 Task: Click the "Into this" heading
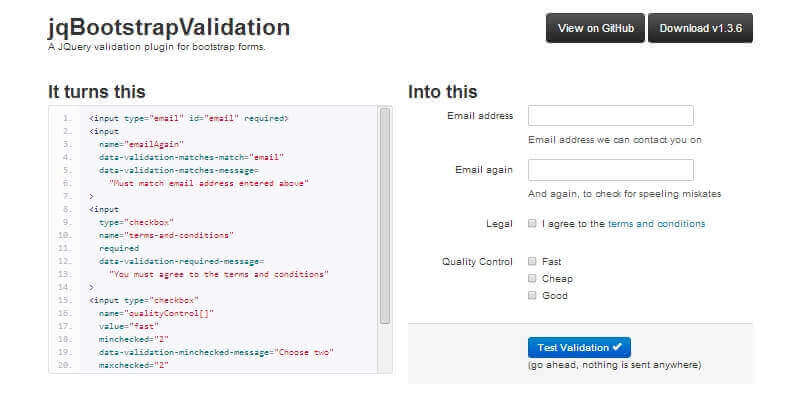[443, 92]
